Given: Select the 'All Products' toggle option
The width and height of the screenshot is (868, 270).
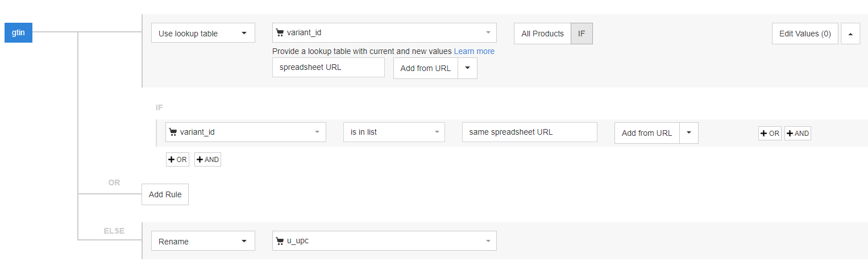Looking at the screenshot, I should pyautogui.click(x=542, y=34).
